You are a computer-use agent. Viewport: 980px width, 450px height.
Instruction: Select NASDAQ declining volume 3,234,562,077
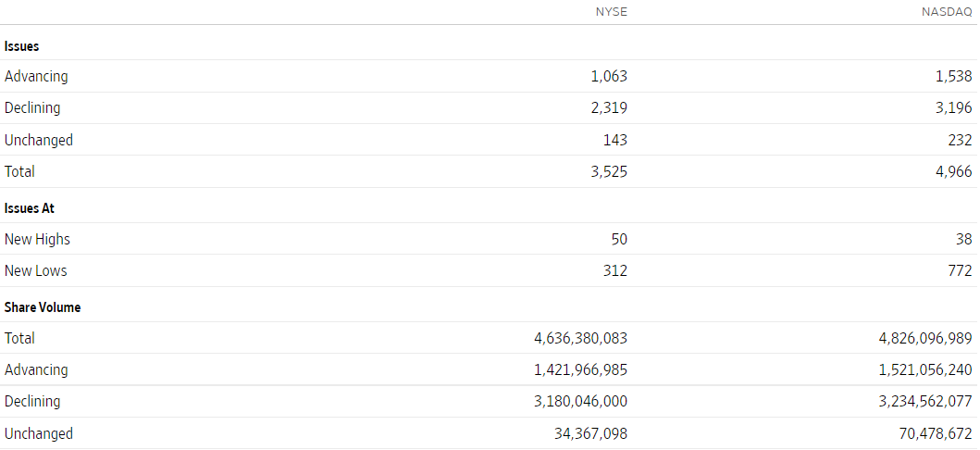click(925, 401)
